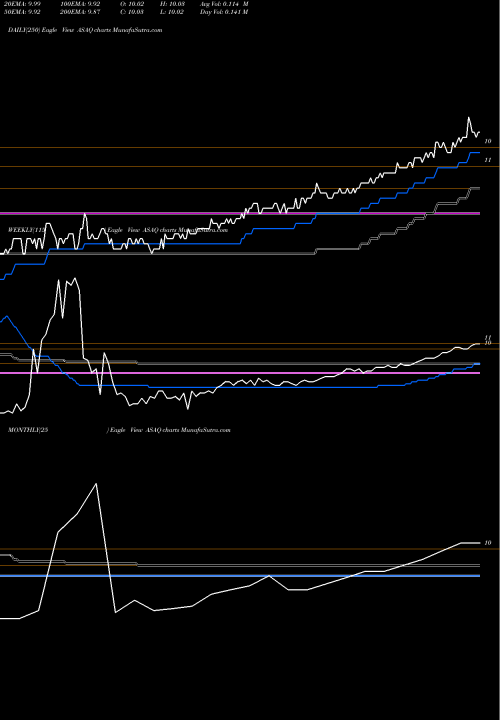Click the 20EMA: 9.99 value

(x=22, y=4)
